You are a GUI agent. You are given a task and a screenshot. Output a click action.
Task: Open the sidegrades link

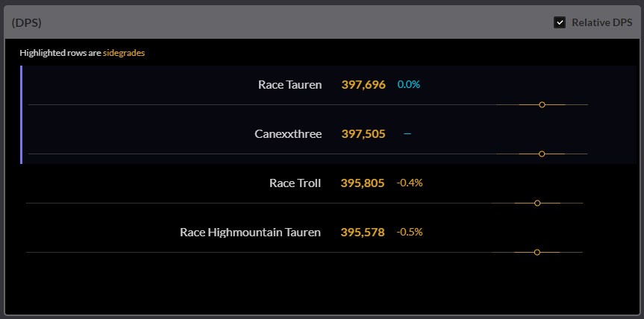124,53
